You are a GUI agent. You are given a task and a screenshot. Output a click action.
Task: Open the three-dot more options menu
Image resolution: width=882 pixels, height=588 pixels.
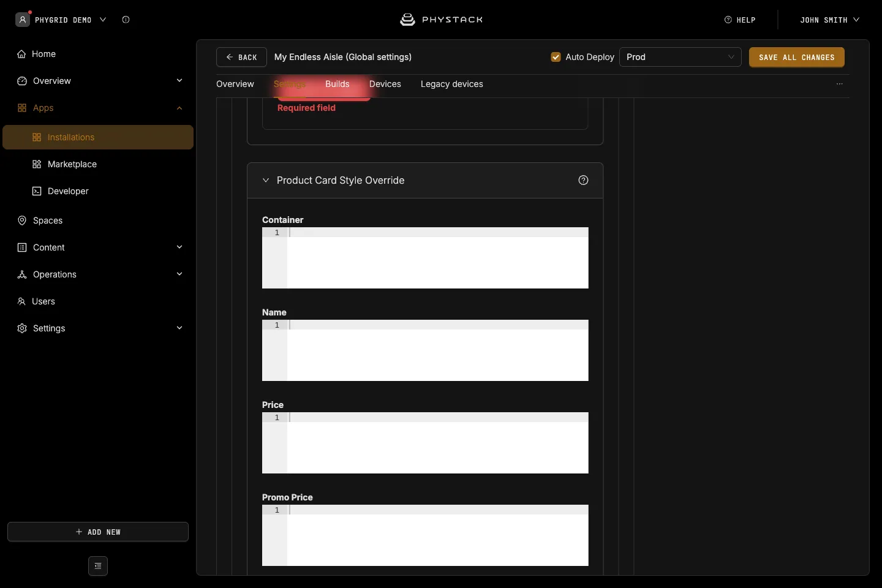[840, 84]
